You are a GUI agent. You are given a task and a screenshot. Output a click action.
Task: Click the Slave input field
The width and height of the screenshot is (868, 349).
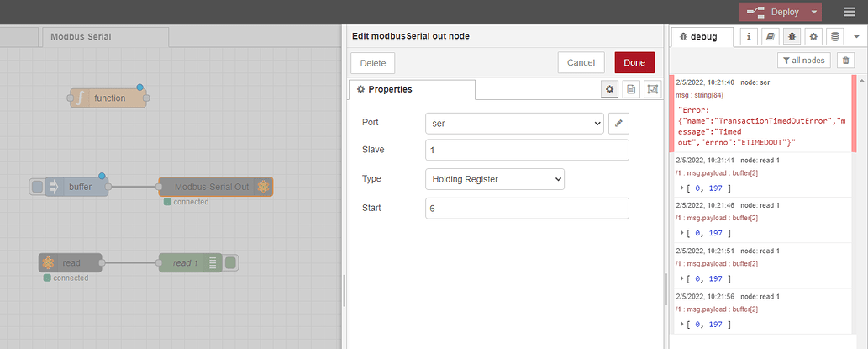[527, 151]
